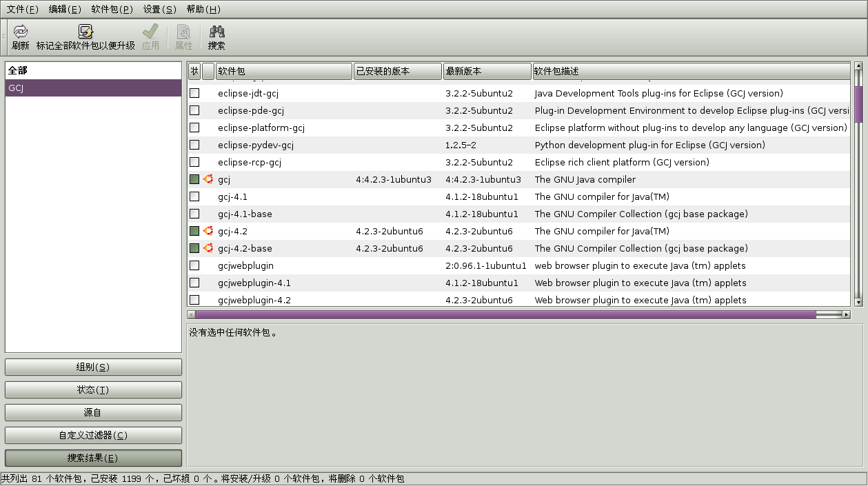Open 搜索 with the binoculars icon
Viewport: 868px width, 486px height.
216,31
